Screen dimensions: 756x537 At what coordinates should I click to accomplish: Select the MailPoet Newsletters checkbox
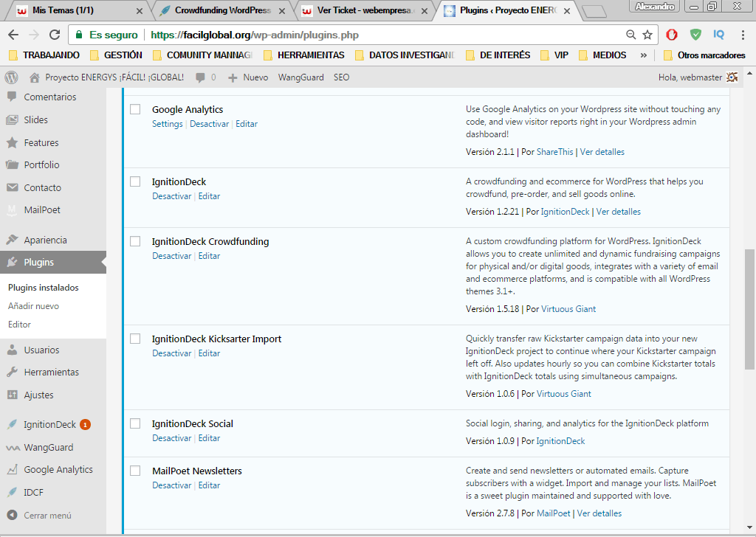pyautogui.click(x=136, y=471)
